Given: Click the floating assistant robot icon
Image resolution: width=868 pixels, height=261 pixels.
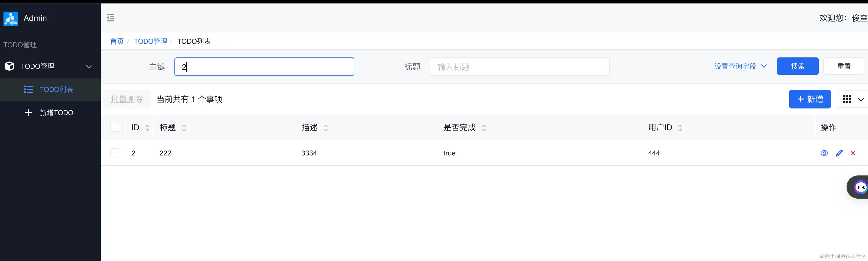Looking at the screenshot, I should point(860,187).
